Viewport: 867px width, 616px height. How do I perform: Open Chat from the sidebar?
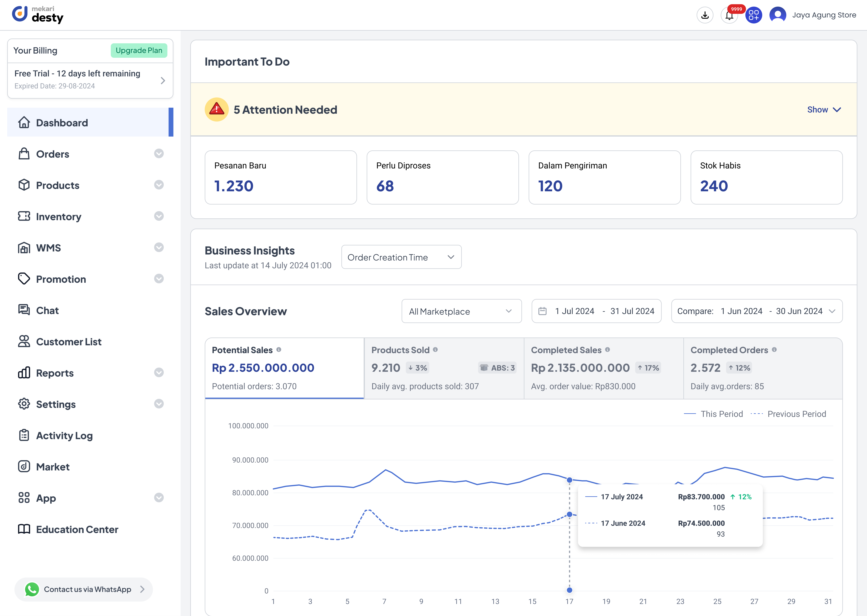(47, 310)
